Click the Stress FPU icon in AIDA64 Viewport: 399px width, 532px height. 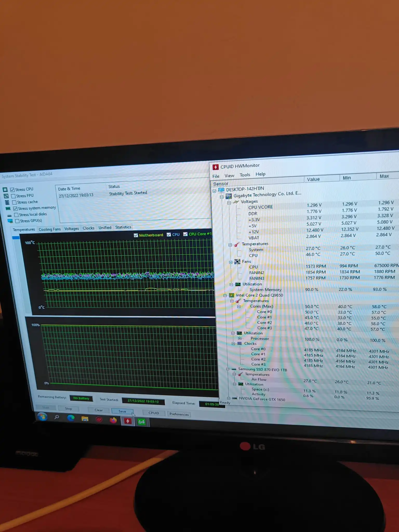point(6,196)
